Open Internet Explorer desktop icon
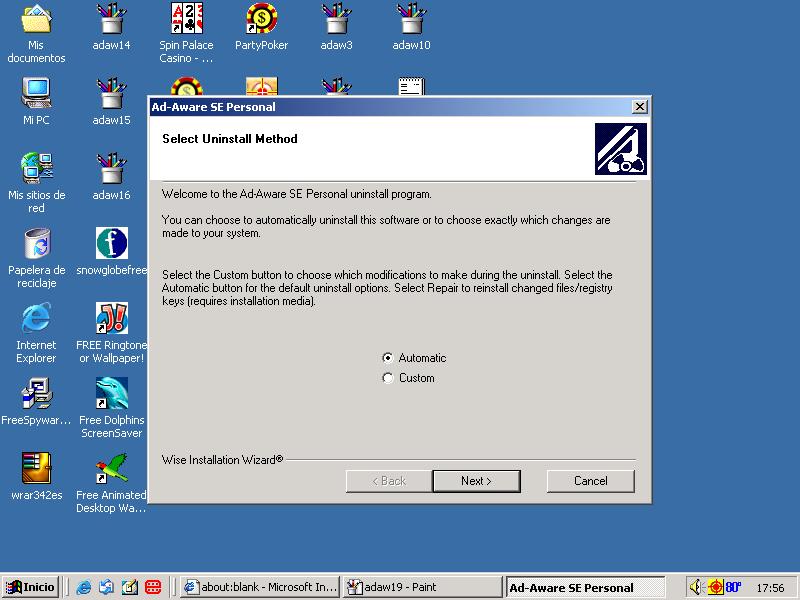 (36, 333)
